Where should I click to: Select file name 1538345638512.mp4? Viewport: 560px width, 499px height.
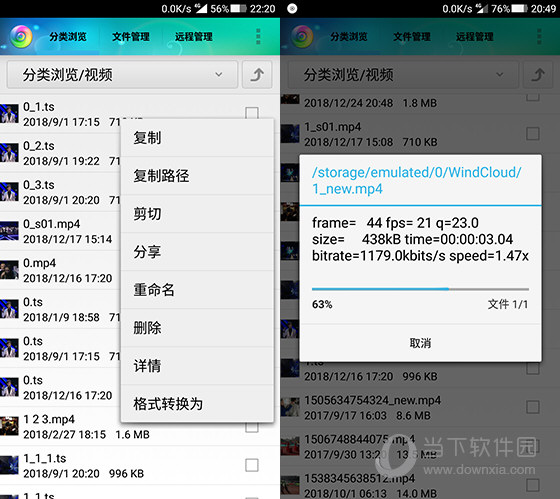pyautogui.click(x=360, y=478)
